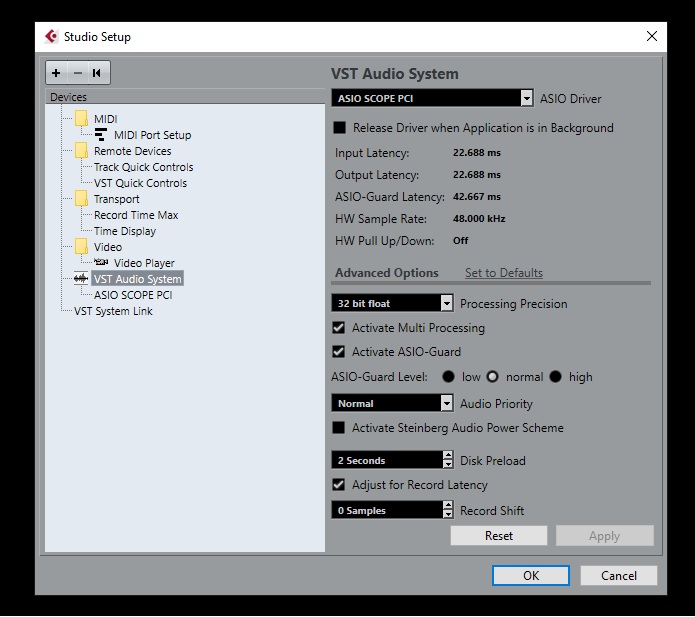The height and width of the screenshot is (617, 695).
Task: Click the Record Shift samples field
Action: (387, 510)
